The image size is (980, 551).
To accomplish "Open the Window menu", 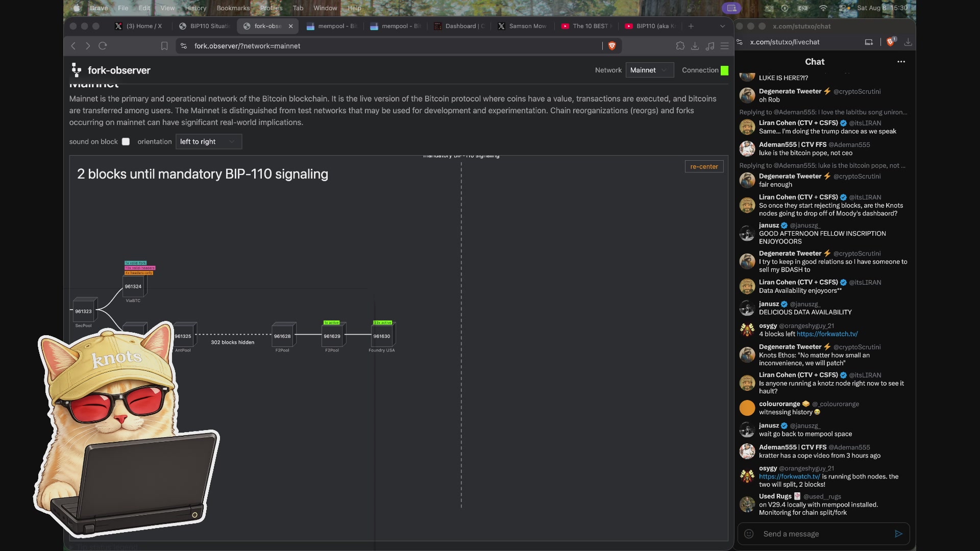I will pyautogui.click(x=325, y=8).
